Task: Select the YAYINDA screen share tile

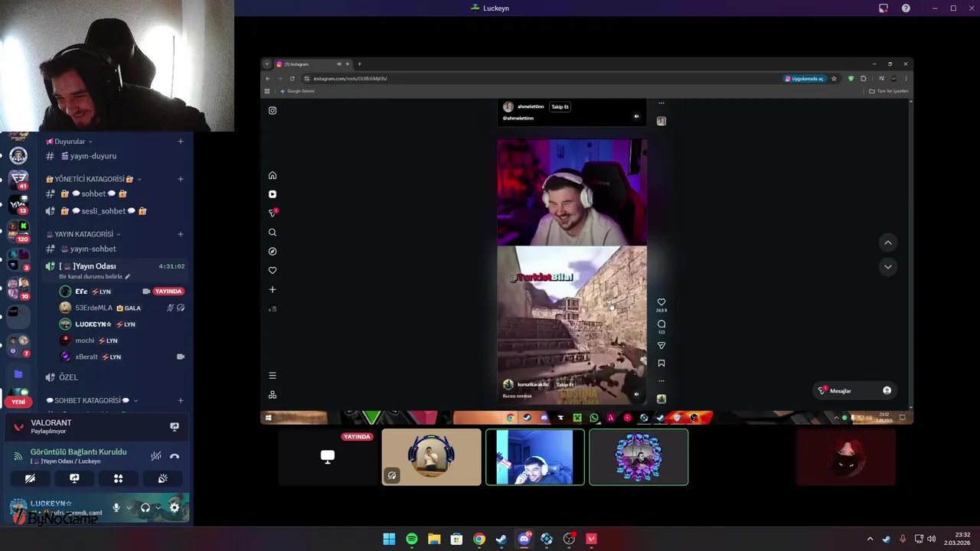Action: 328,457
